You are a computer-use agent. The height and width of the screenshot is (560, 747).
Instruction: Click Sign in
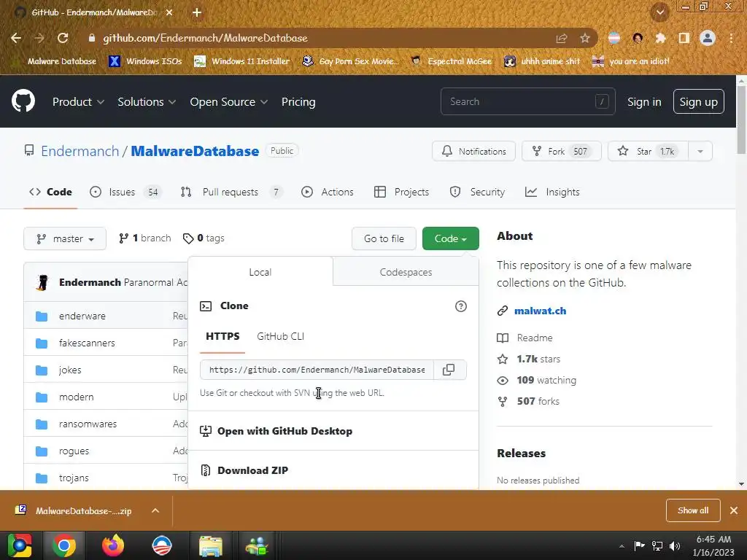644,102
